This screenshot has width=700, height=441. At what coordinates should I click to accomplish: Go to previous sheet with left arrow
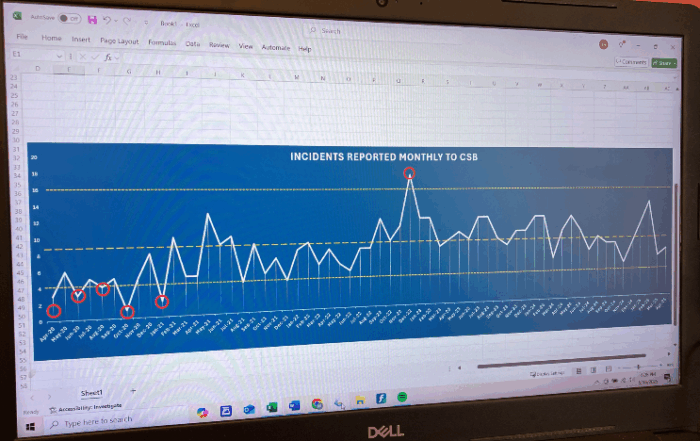click(32, 397)
